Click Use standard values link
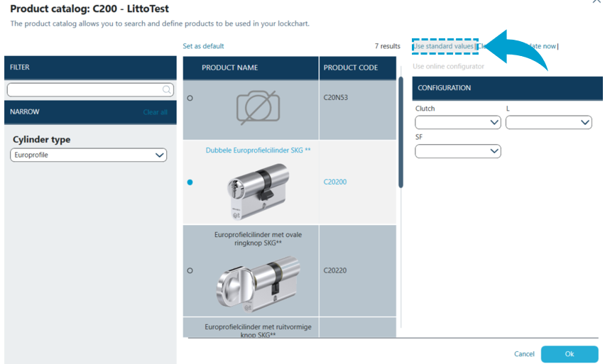 pos(444,46)
